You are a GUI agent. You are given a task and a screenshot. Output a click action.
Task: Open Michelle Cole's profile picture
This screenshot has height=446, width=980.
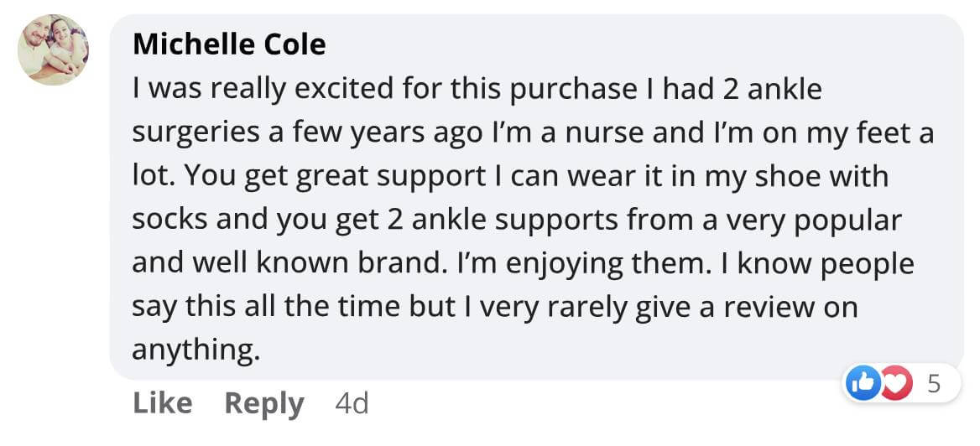[53, 49]
